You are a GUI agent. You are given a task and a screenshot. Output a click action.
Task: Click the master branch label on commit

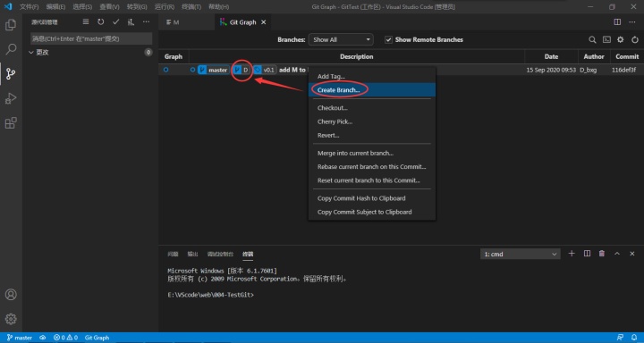(x=213, y=70)
